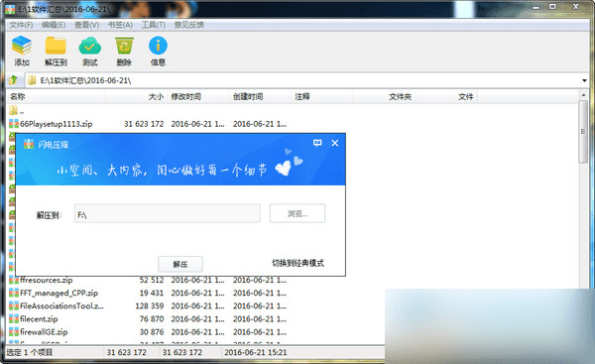Click the size value 19 431
The width and height of the screenshot is (595, 364).
click(x=152, y=293)
